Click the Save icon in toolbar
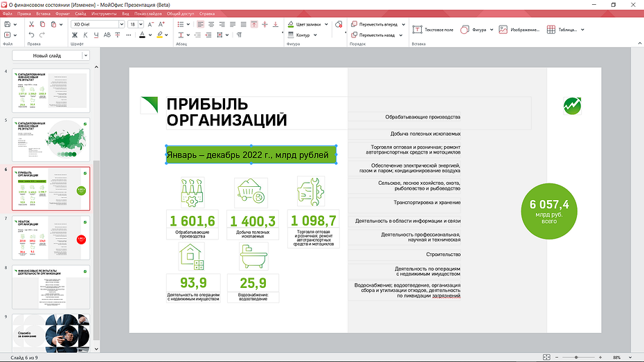 click(x=8, y=25)
